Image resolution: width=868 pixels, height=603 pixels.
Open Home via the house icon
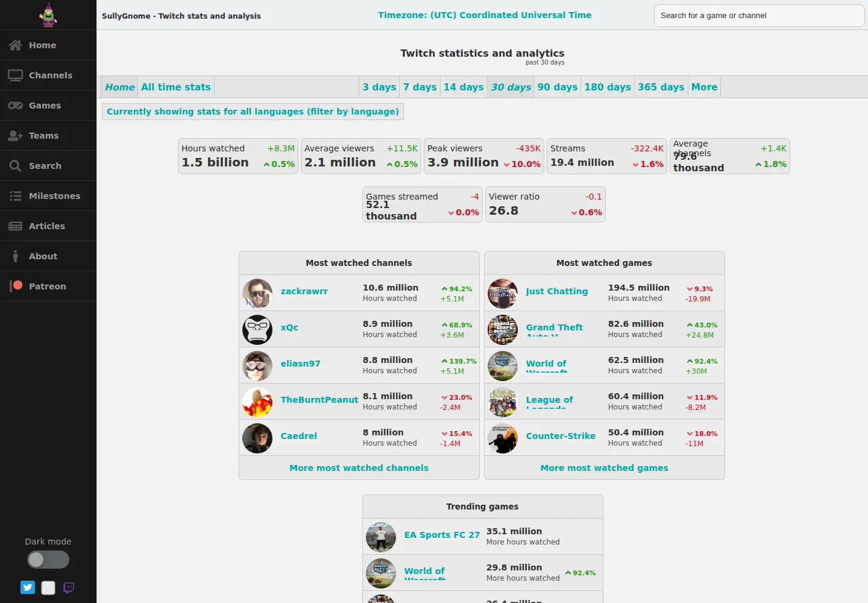[x=15, y=45]
